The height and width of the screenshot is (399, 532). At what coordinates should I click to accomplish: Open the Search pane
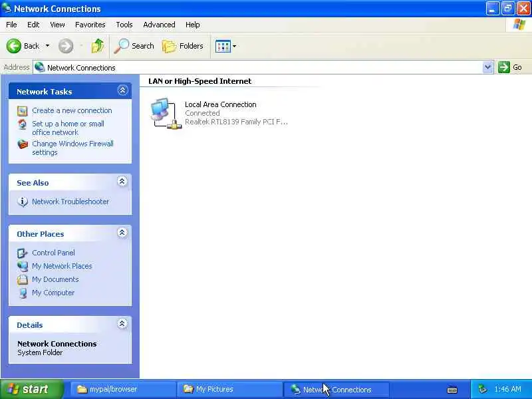pos(134,46)
